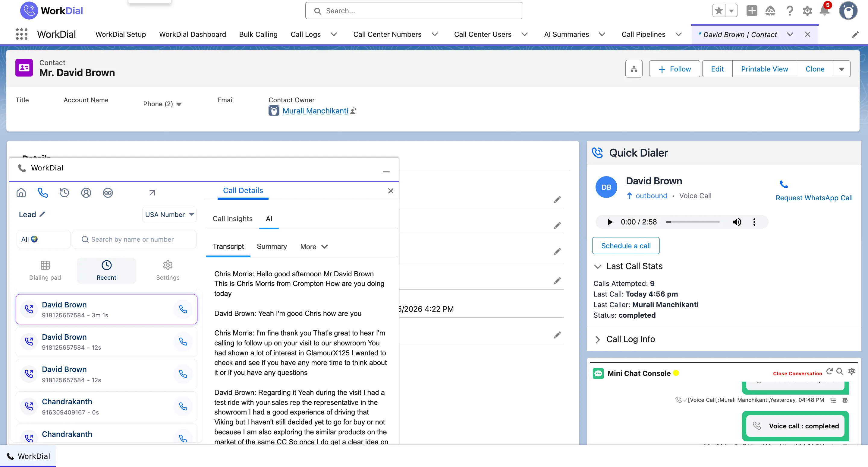Open Call Pipelines dropdown chevron
Screen dimensions: 868x467
click(x=679, y=34)
